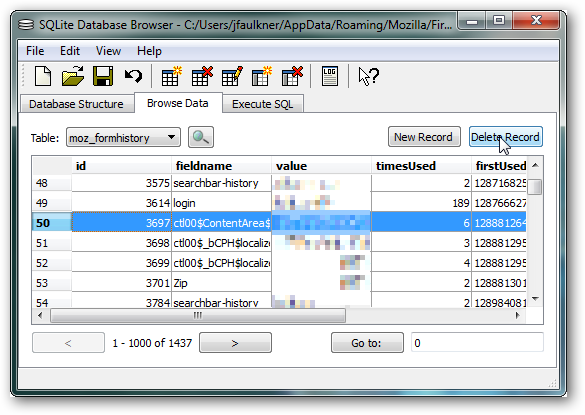Screen dimensions: 585x415
Task: Click the 'searchbar-history' cell in row 48
Action: (x=221, y=183)
